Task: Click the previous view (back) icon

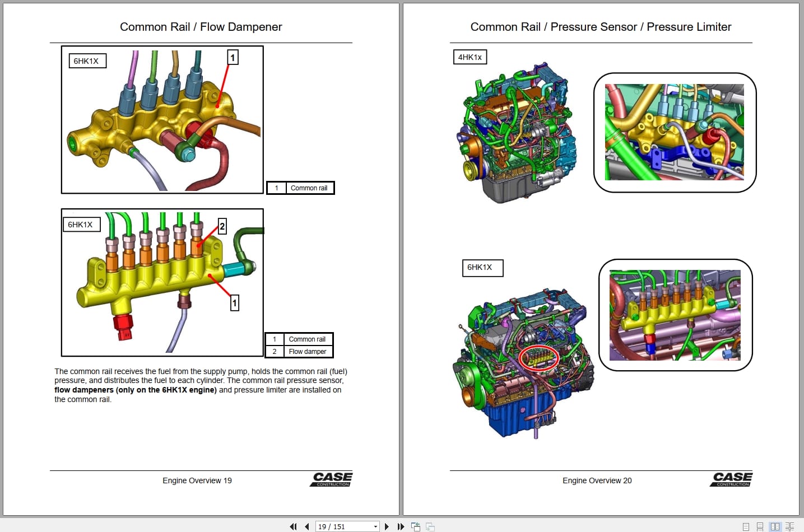Action: 416,526
